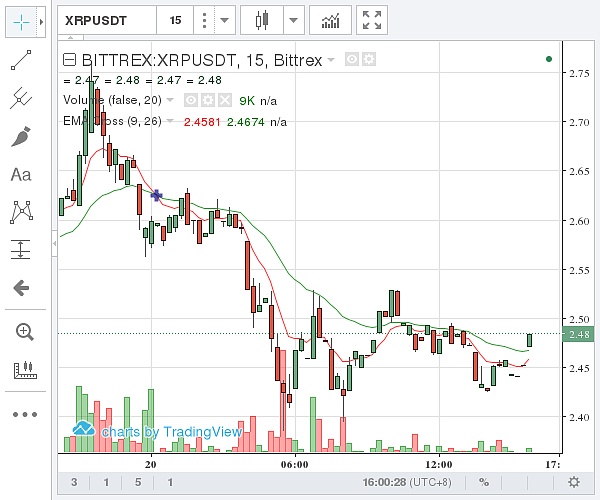Image resolution: width=600 pixels, height=500 pixels.
Task: Click the 12:00 time axis label
Action: (439, 464)
